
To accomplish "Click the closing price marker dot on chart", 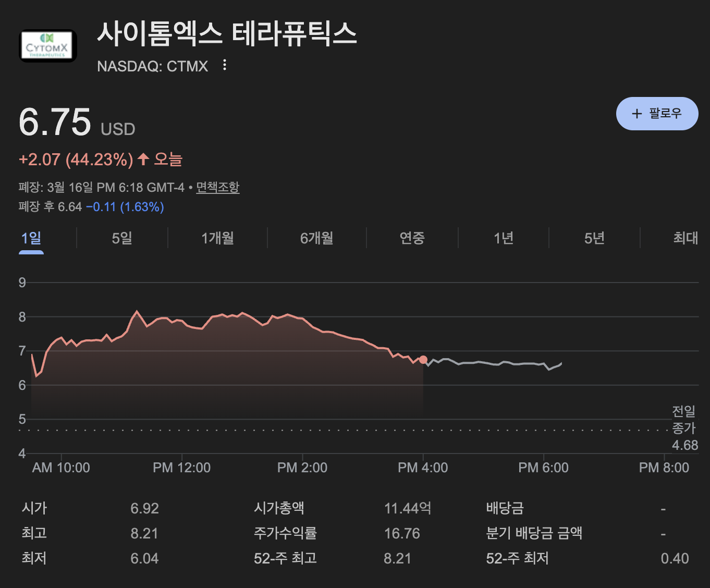I will 423,360.
